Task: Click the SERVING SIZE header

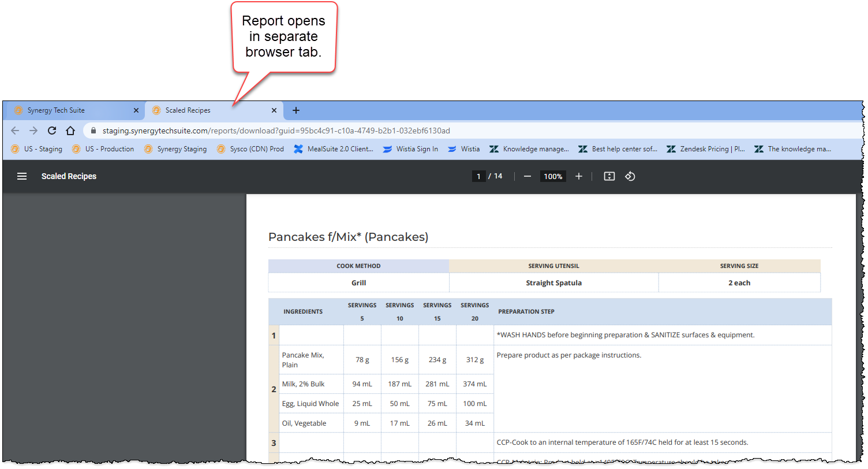Action: [739, 266]
